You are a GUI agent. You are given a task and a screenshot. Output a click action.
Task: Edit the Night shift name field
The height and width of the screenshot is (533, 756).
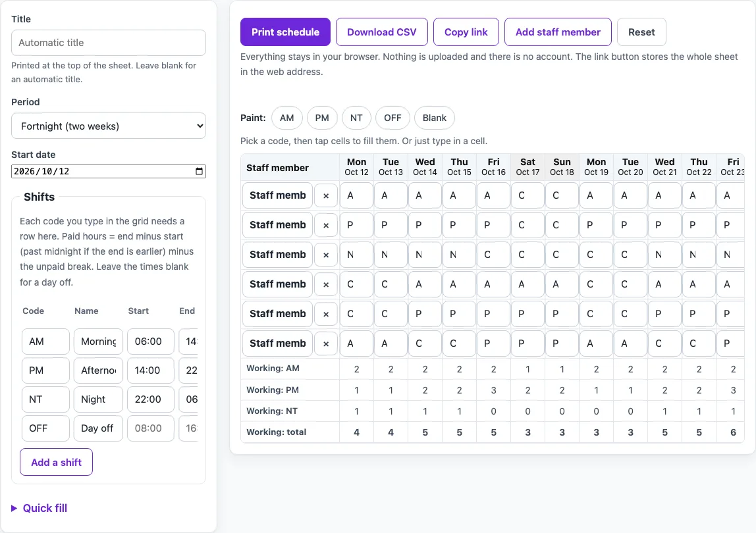[x=98, y=399]
